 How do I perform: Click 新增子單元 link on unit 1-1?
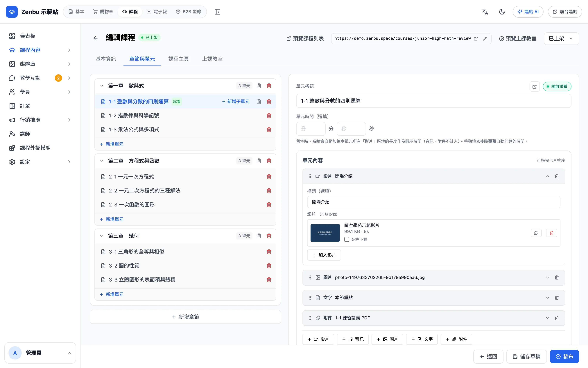(x=236, y=102)
